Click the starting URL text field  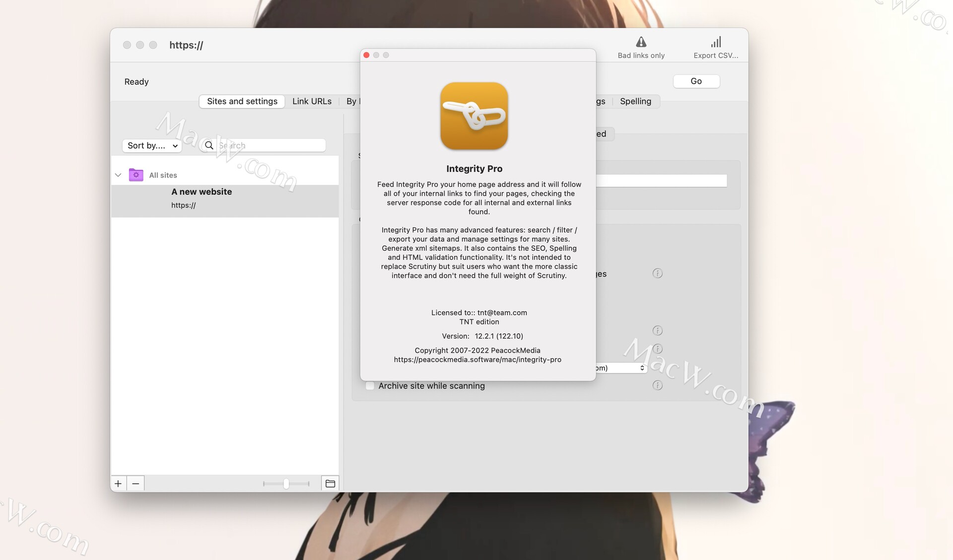click(x=661, y=181)
